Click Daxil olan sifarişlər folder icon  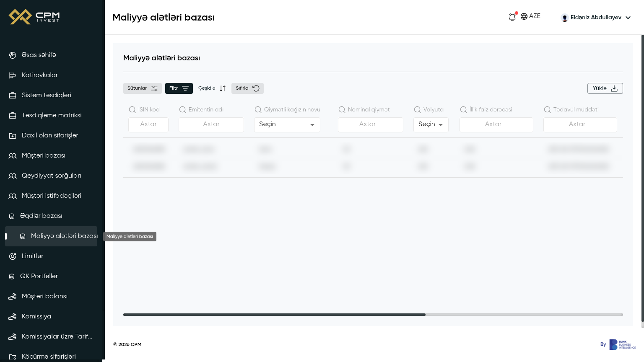(x=13, y=135)
